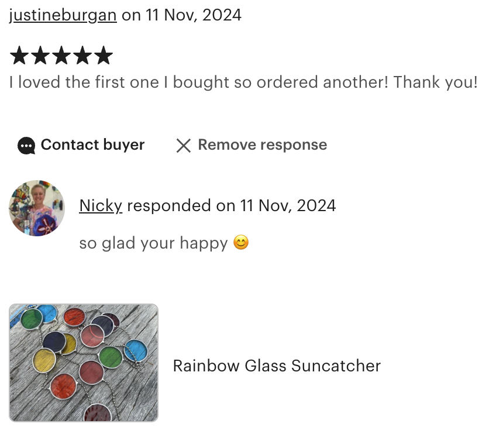
Task: Click the "so glad your happy" response text
Action: pyautogui.click(x=153, y=243)
